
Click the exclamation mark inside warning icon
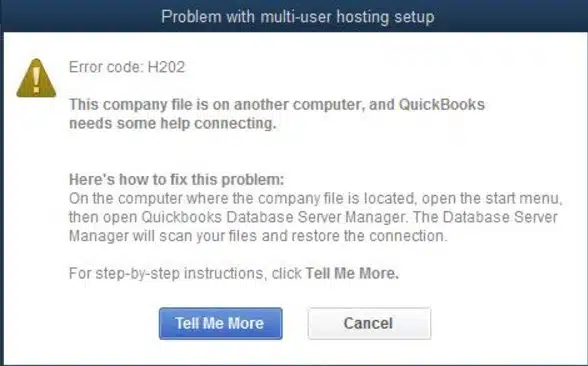pyautogui.click(x=36, y=80)
